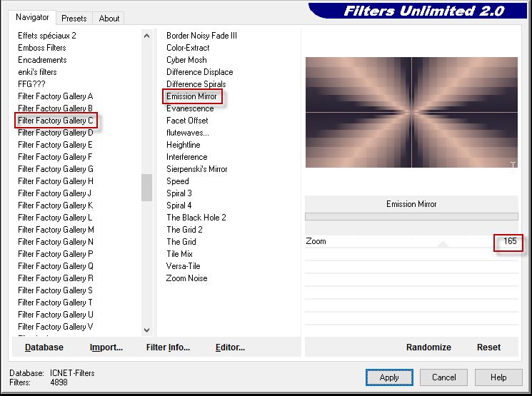Select Filter Factory Gallery C category

point(56,121)
